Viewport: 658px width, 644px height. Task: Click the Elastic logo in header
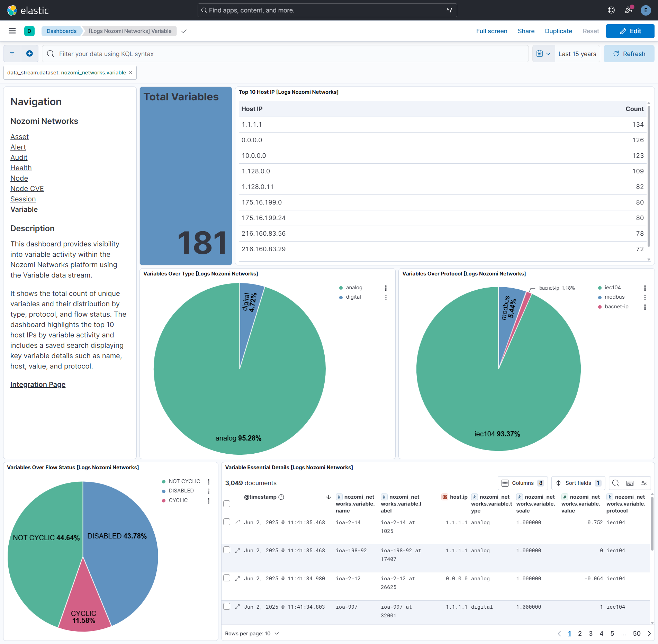(28, 10)
